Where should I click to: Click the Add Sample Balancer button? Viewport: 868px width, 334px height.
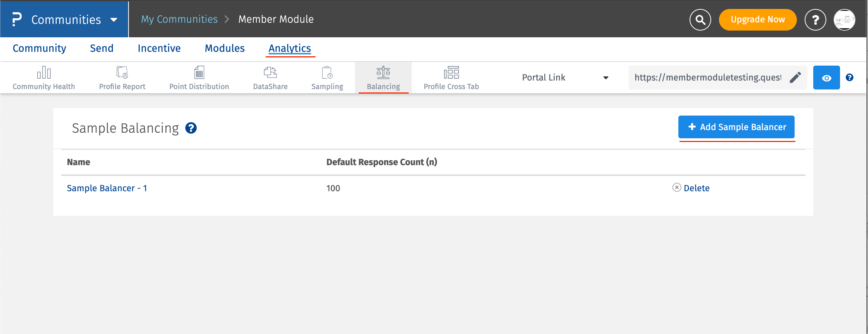coord(736,127)
